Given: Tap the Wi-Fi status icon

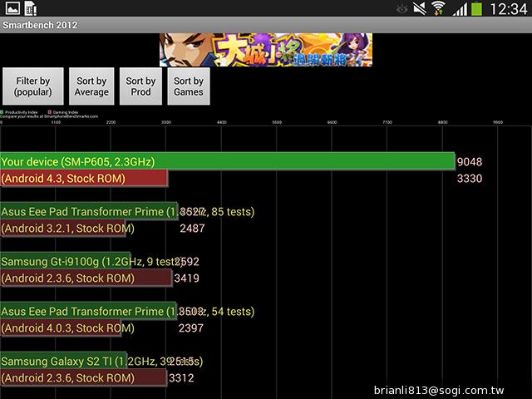Looking at the screenshot, I should coord(438,9).
